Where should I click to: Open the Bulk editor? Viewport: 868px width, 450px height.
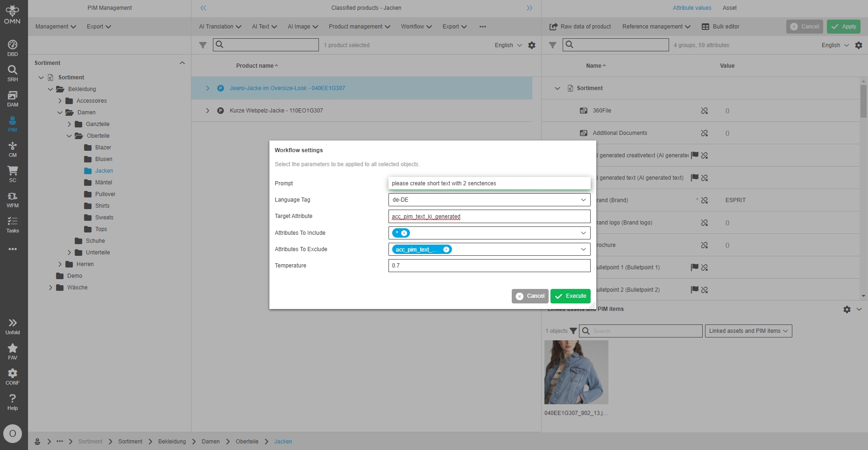coord(720,27)
